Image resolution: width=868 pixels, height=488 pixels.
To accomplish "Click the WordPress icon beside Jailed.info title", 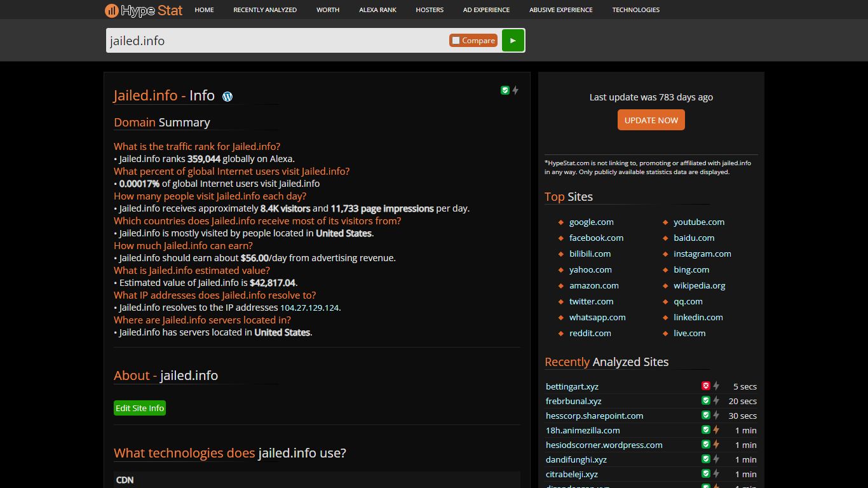I will 227,97.
